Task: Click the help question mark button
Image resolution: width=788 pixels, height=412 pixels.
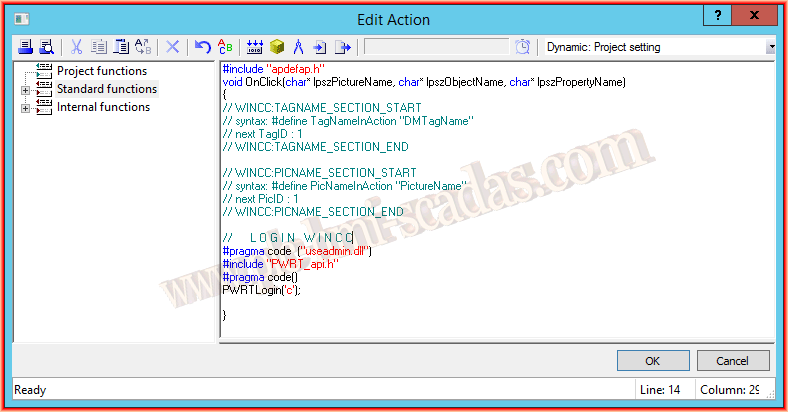Action: tap(718, 16)
